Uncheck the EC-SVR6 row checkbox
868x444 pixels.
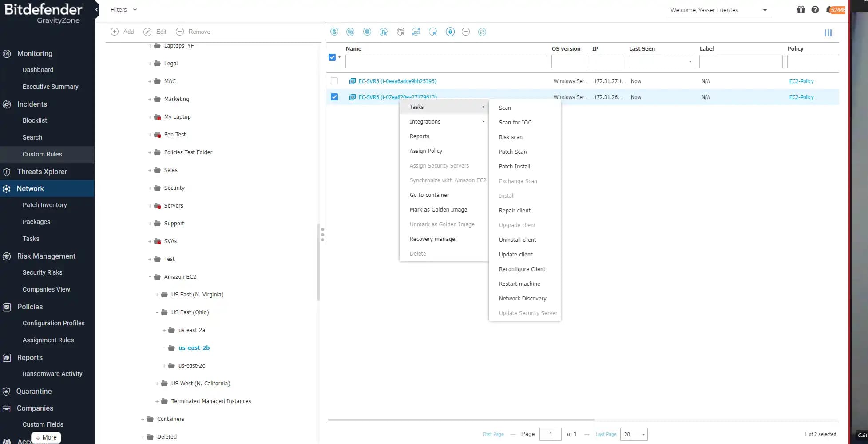click(334, 97)
